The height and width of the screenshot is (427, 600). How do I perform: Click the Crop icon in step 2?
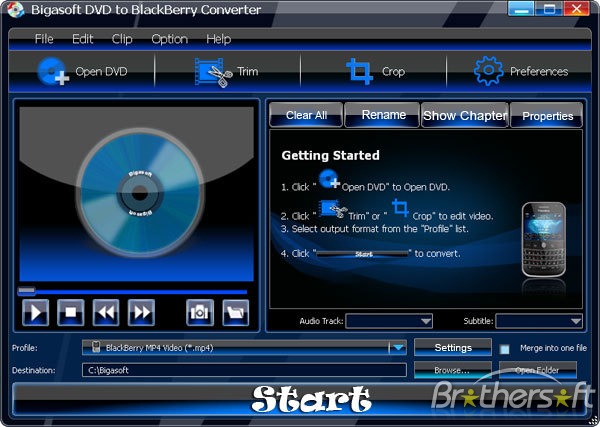(401, 208)
